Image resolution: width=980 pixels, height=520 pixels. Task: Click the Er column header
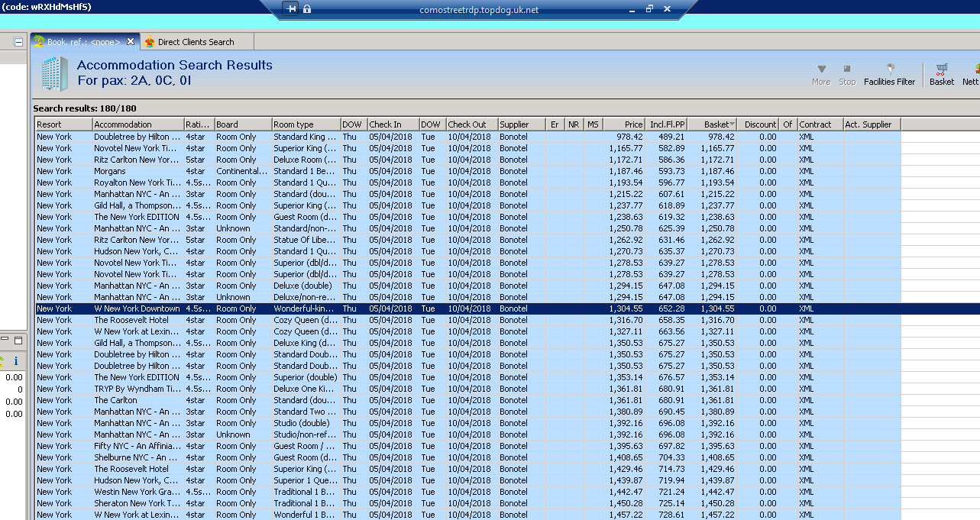click(x=555, y=124)
